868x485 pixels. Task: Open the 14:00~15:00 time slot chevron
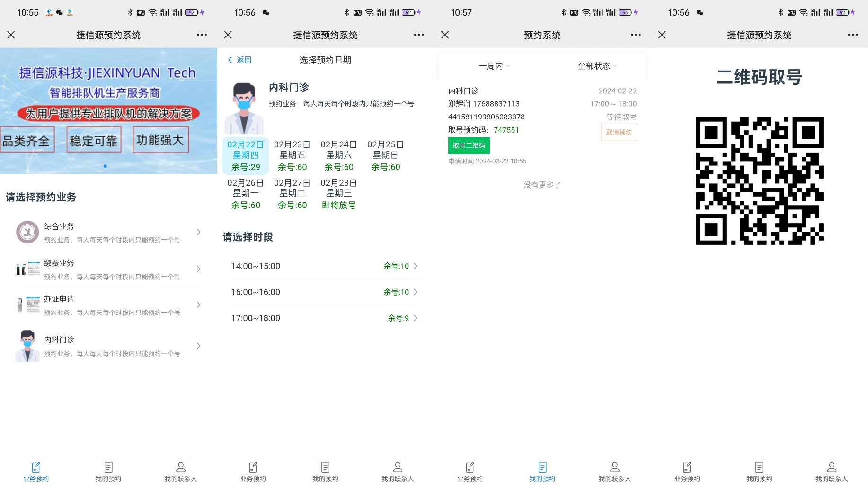(x=416, y=266)
